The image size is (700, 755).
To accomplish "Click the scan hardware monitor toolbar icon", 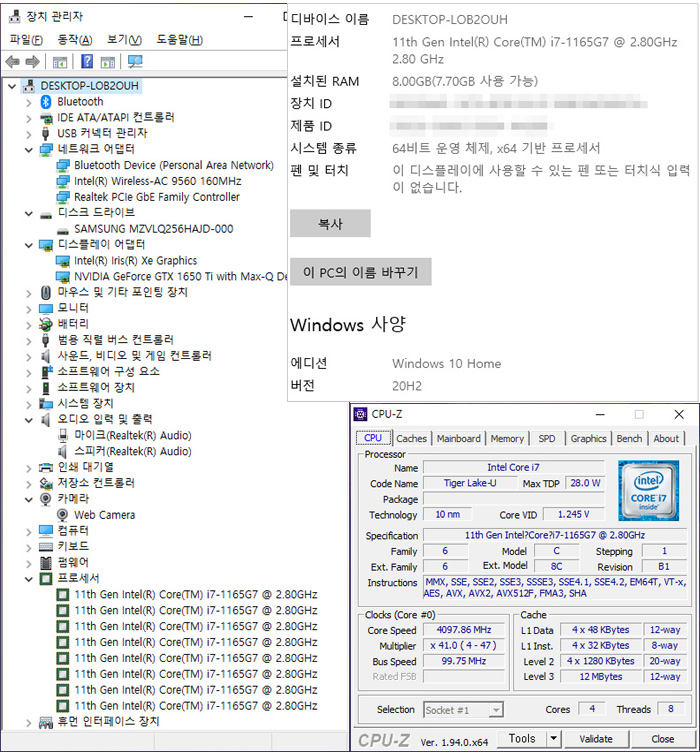I will pyautogui.click(x=135, y=62).
